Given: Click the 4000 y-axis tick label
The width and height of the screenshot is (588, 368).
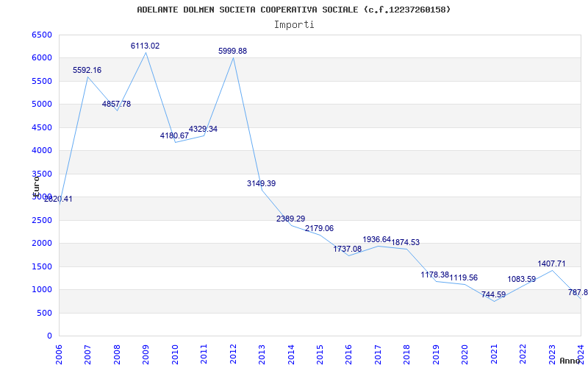Looking at the screenshot, I should [x=42, y=151].
